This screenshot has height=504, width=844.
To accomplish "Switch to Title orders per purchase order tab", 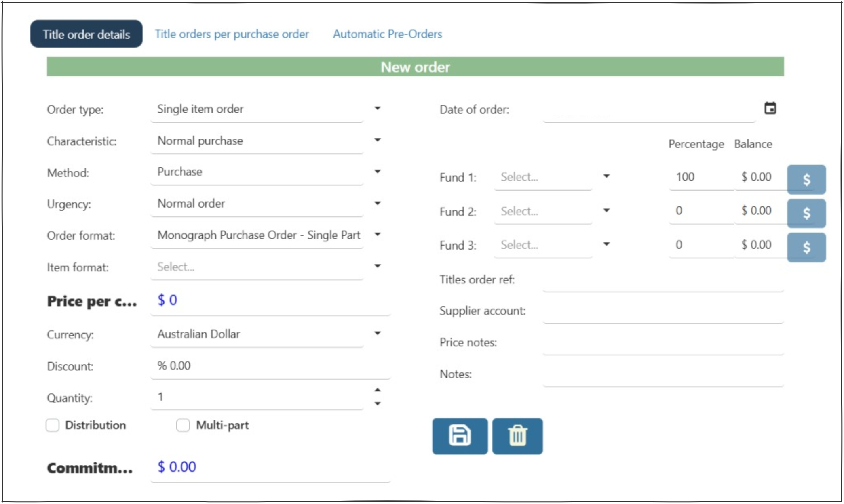I will (x=232, y=34).
